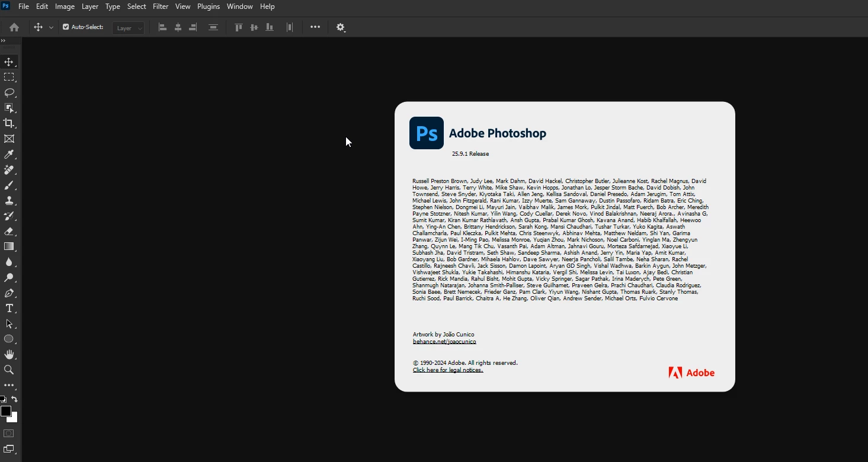868x462 pixels.
Task: Select the Eraser tool
Action: pos(9,232)
